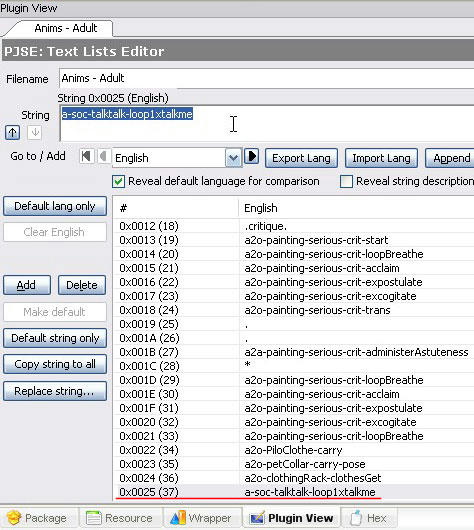Uncheck Reveal default language for comparison
474x530 pixels.
click(x=118, y=182)
